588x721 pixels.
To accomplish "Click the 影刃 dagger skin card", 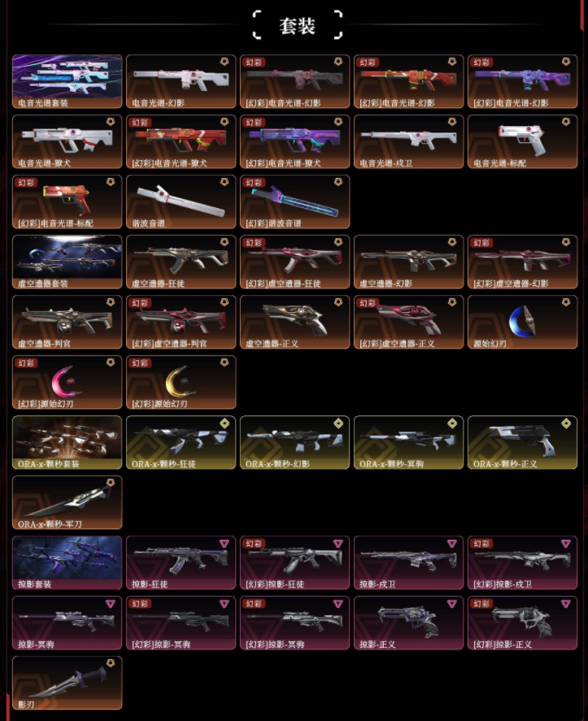I will [x=68, y=684].
